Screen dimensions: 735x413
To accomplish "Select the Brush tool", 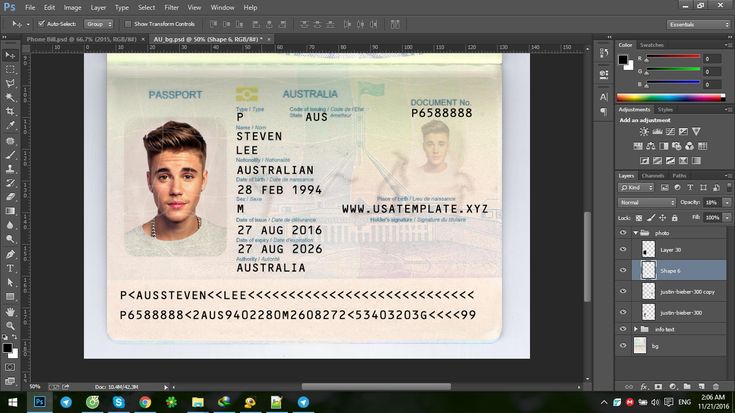I will [x=10, y=155].
